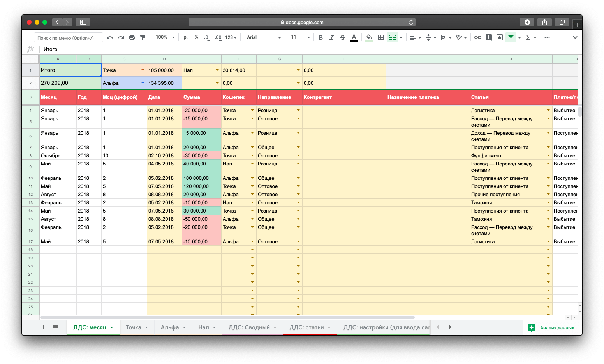Toggle italic formatting

pyautogui.click(x=331, y=37)
